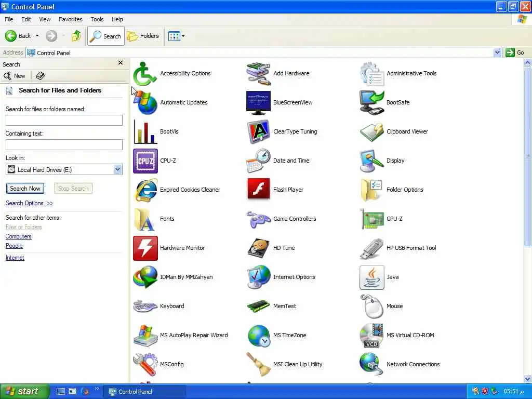Go back with the Back button
The height and width of the screenshot is (399, 532).
tap(18, 36)
